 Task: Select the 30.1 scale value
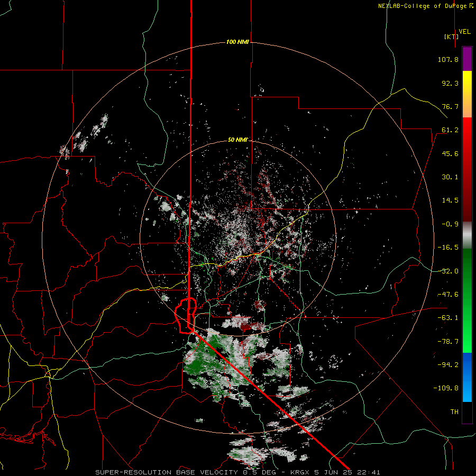(450, 177)
